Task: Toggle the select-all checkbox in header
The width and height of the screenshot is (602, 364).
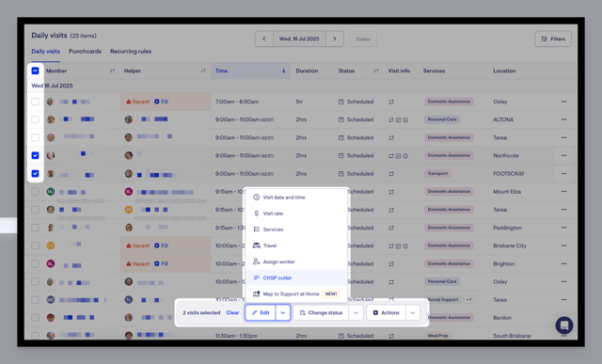Action: tap(35, 71)
